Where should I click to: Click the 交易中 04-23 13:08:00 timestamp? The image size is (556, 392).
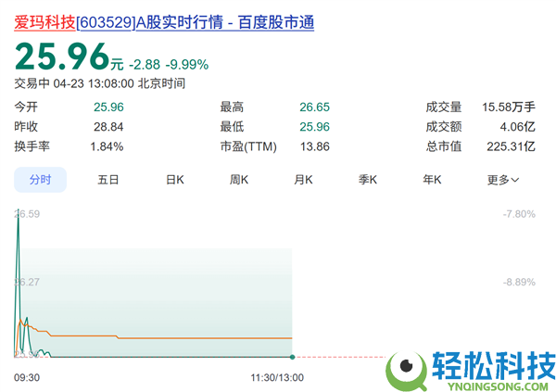click(x=100, y=83)
